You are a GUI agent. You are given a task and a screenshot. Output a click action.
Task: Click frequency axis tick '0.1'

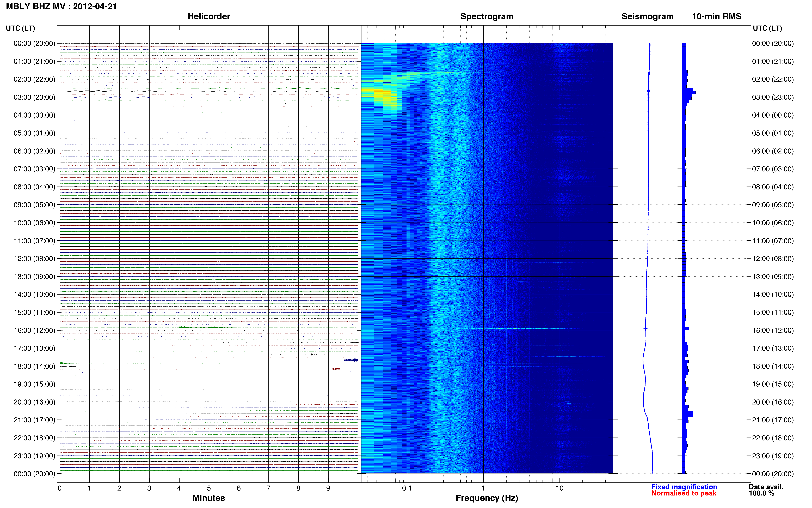click(407, 488)
